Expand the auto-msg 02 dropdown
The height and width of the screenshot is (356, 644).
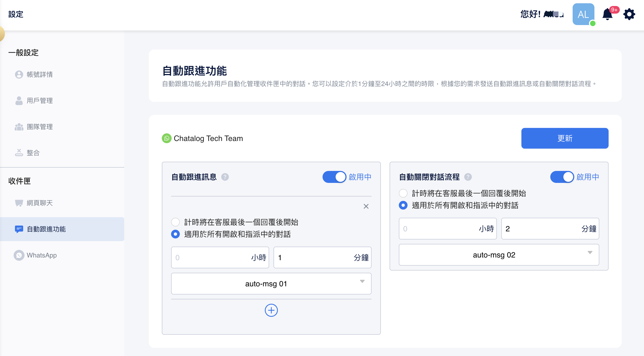tap(499, 255)
